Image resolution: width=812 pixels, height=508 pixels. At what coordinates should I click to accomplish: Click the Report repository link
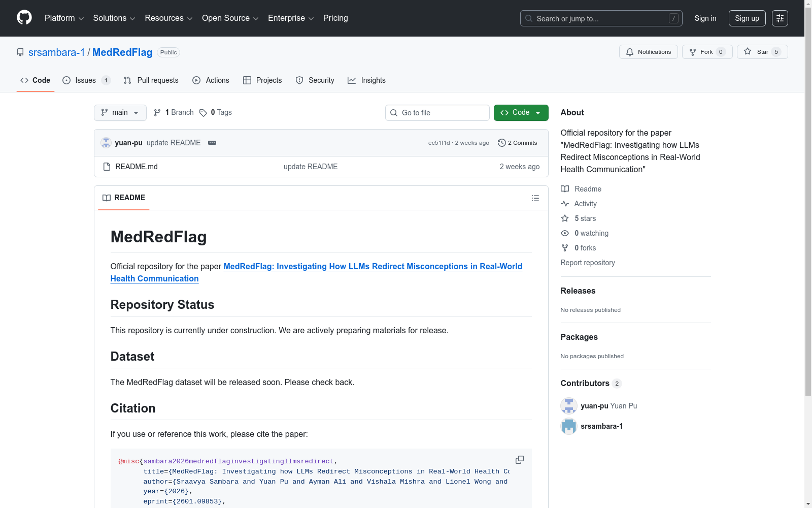(x=588, y=263)
